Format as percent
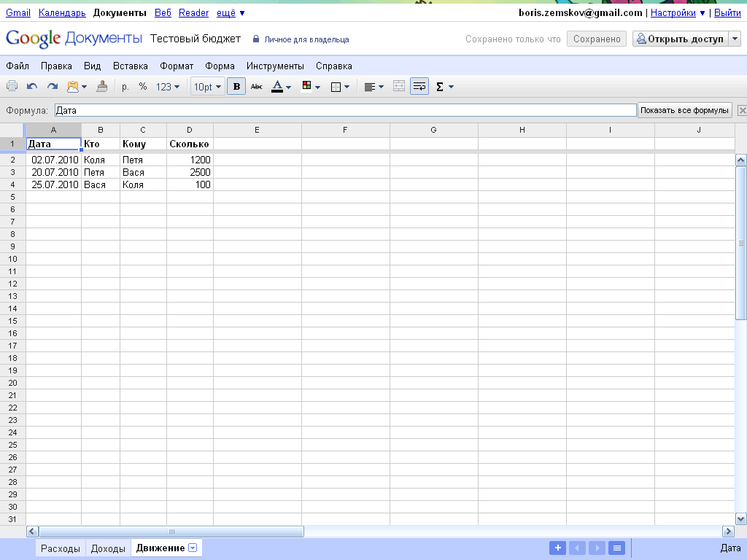Viewport: 747px width, 560px height. tap(143, 87)
